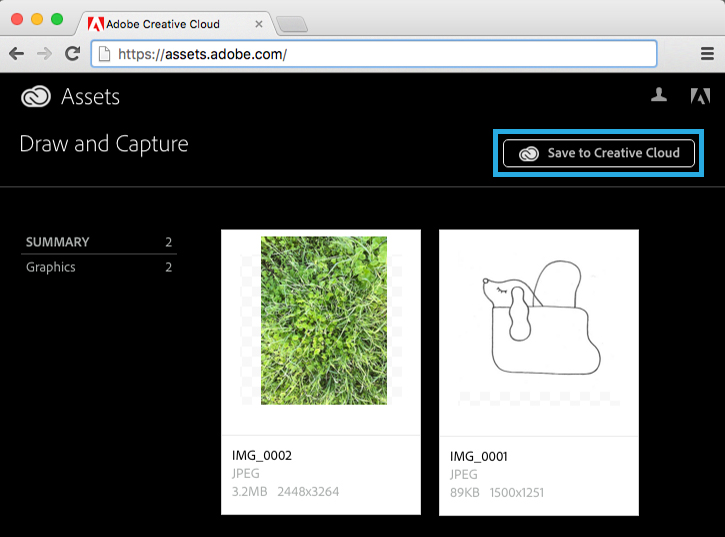Click the Creative Cloud logo beside Assets
The image size is (725, 537).
click(x=36, y=97)
